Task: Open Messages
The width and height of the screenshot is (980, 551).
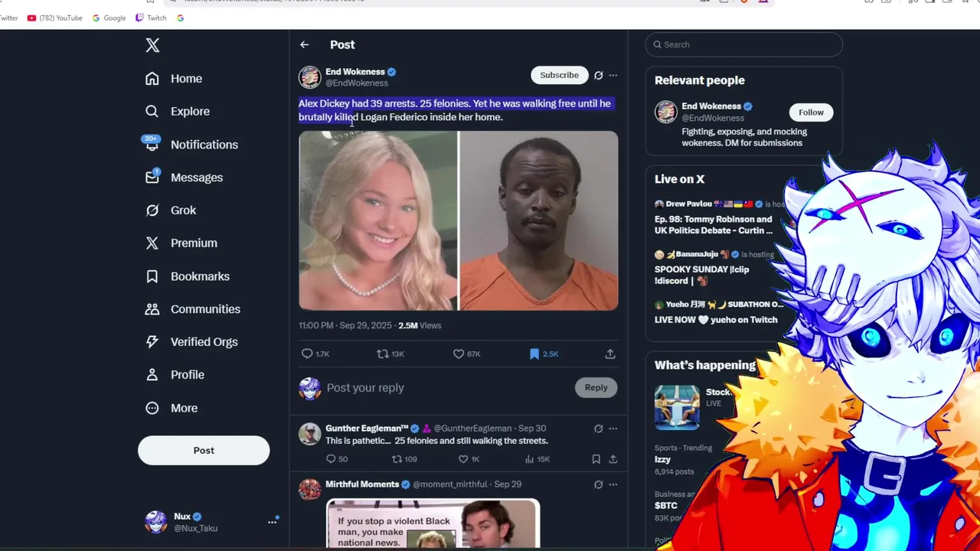Action: click(197, 178)
